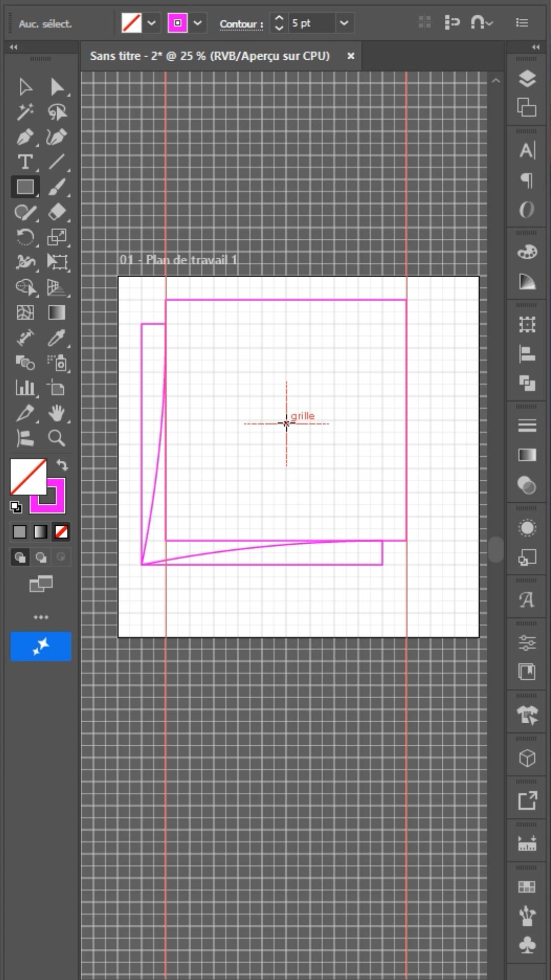Select the Column Graph tool

[26, 388]
